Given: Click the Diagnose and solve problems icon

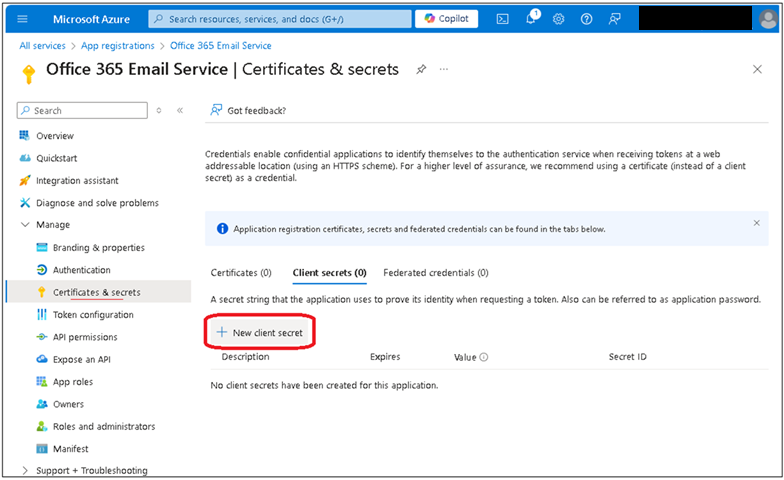Looking at the screenshot, I should (x=24, y=202).
